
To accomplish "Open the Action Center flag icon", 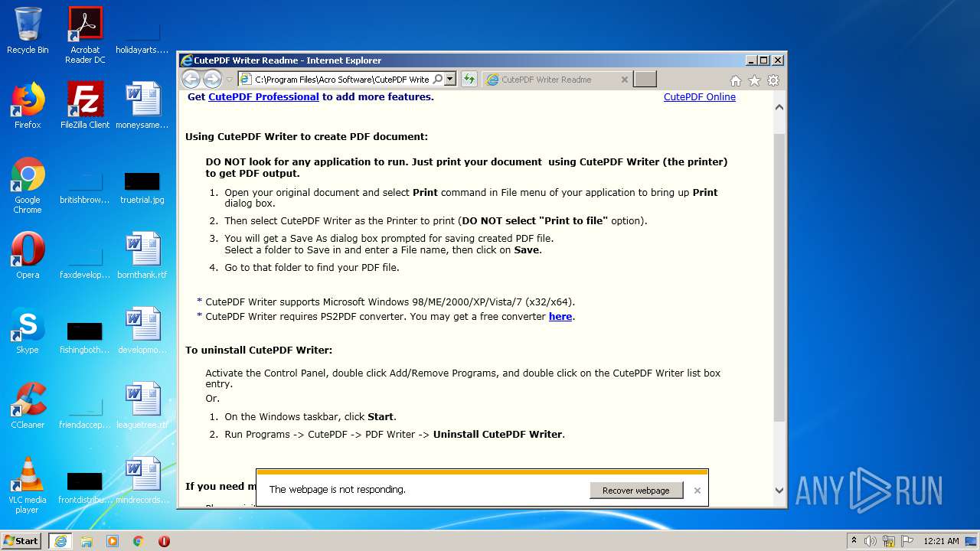I will (x=907, y=541).
